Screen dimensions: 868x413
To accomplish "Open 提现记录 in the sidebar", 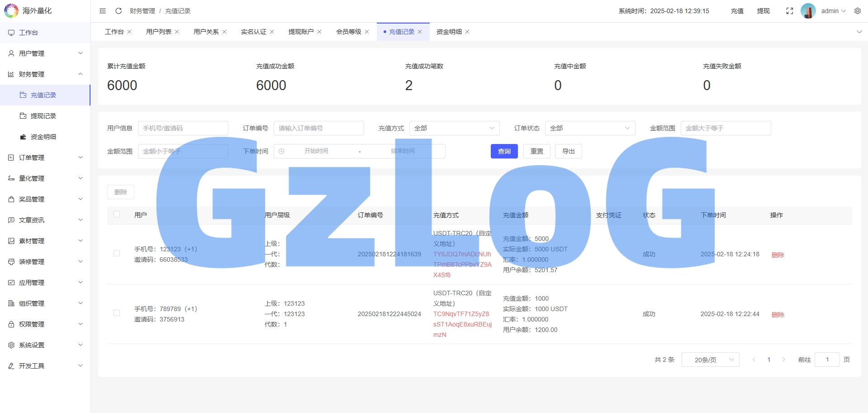I will [43, 116].
